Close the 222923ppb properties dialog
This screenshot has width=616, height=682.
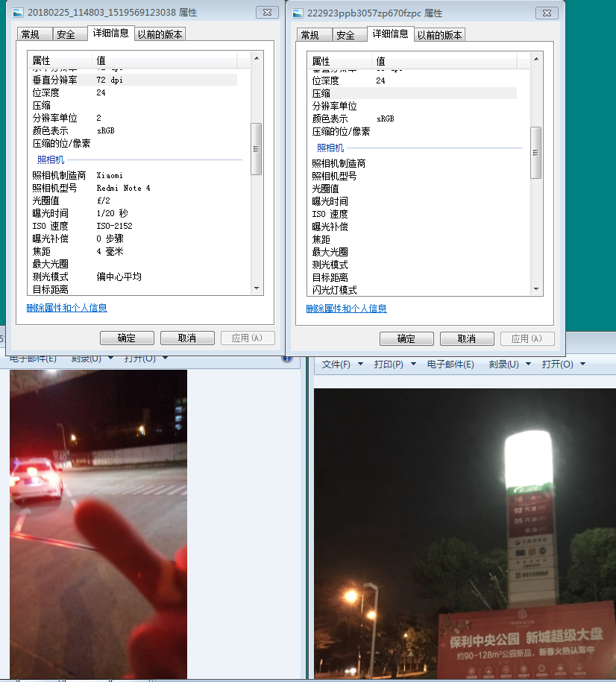(x=547, y=13)
